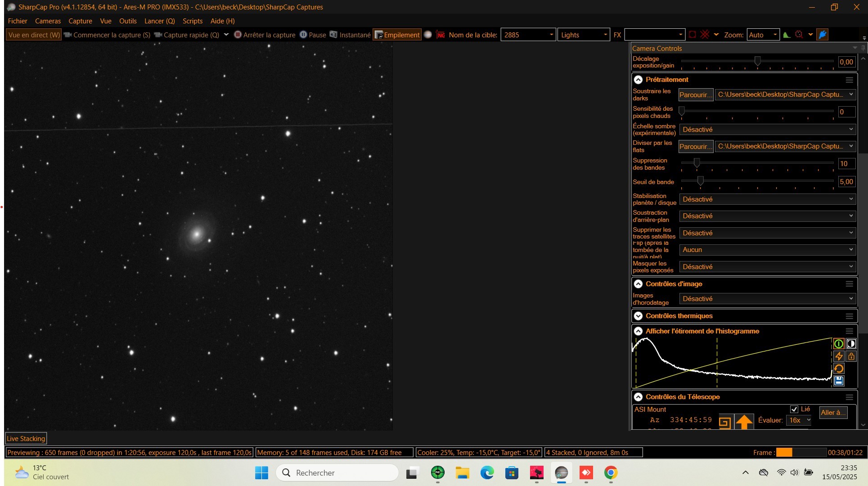Image resolution: width=868 pixels, height=486 pixels.
Task: Open the hamburger menu of Prétraitement panel
Action: coord(849,80)
